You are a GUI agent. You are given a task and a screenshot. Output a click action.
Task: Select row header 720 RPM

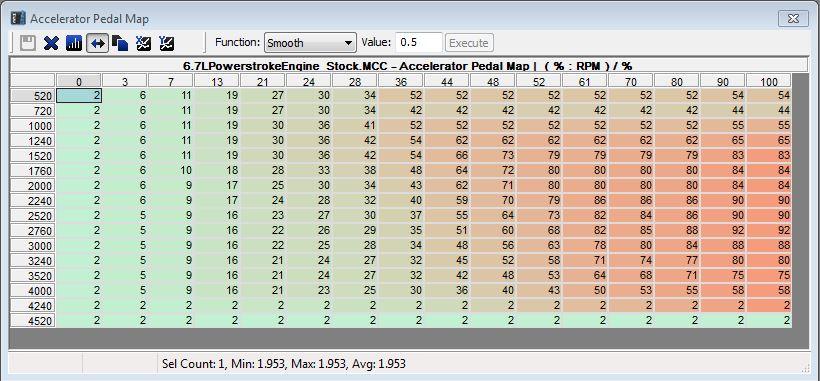32,111
